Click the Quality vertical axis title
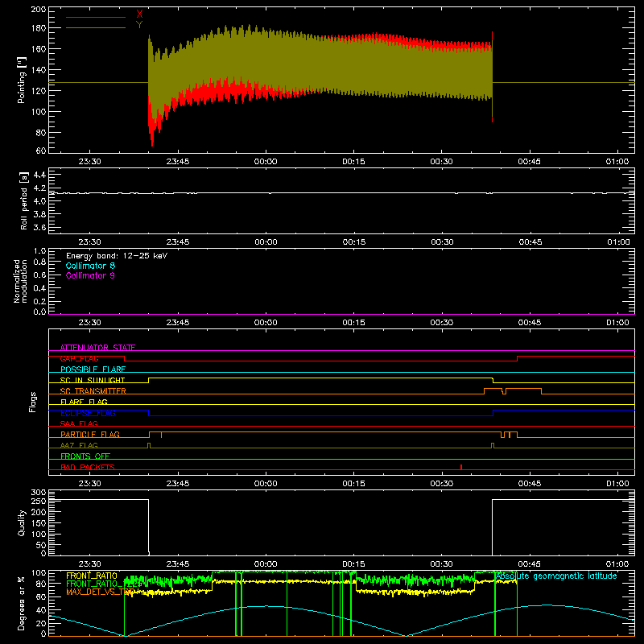The height and width of the screenshot is (644, 644). coord(22,522)
